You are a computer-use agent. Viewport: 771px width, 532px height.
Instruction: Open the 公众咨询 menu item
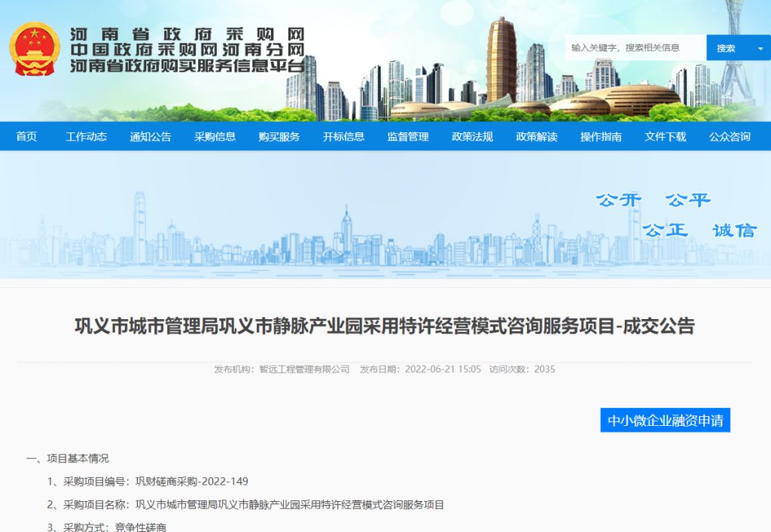[x=730, y=136]
